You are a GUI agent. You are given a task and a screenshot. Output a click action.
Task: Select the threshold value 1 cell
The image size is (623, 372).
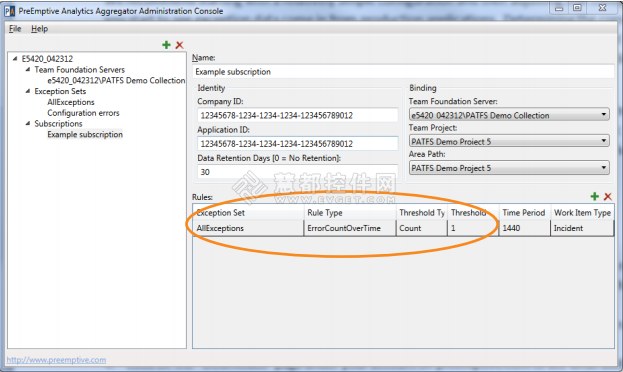tap(473, 228)
